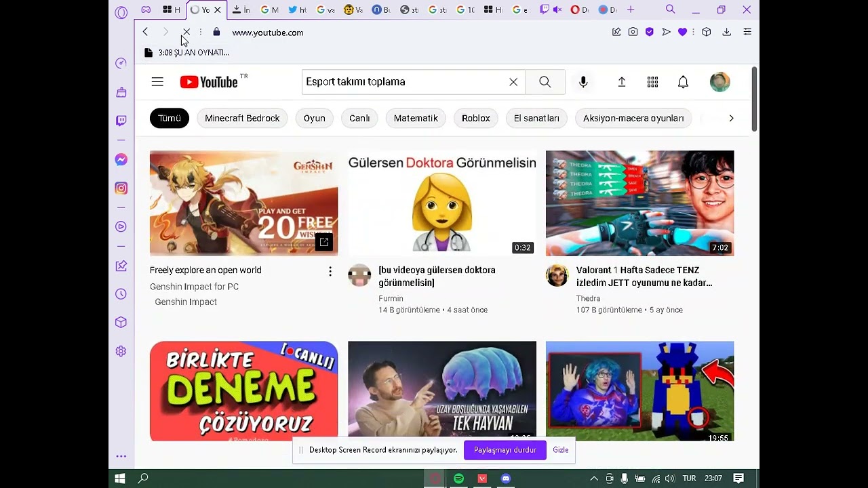Open Messenger in the sidebar
The image size is (868, 488).
coord(121,160)
